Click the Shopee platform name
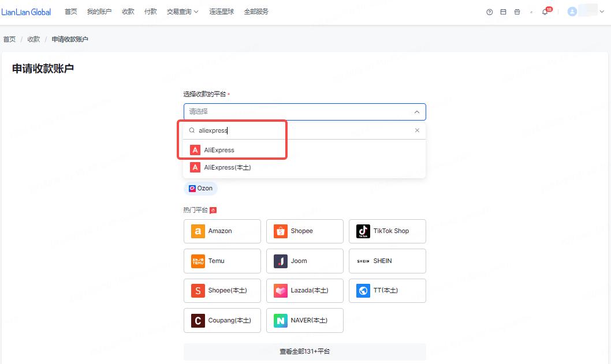This screenshot has width=611, height=364. [x=301, y=231]
